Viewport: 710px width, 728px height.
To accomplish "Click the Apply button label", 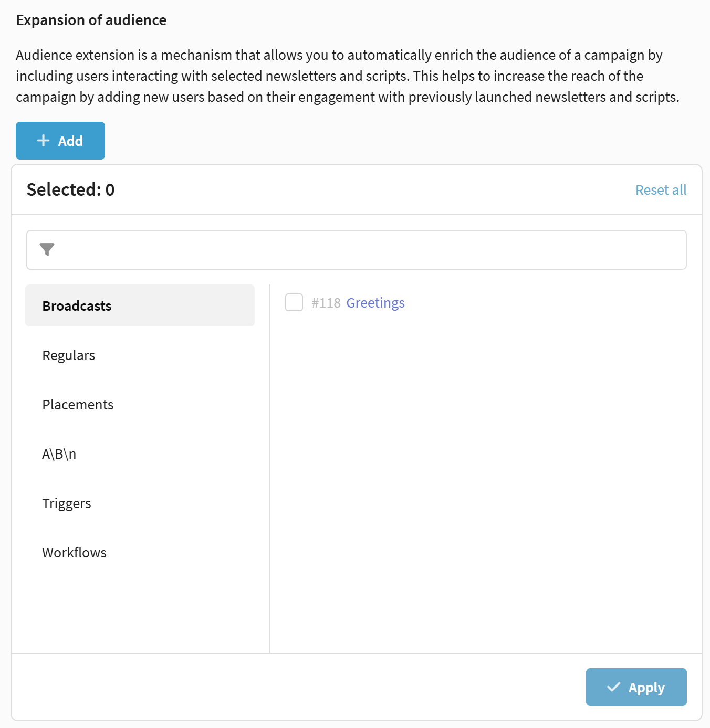I will point(646,688).
